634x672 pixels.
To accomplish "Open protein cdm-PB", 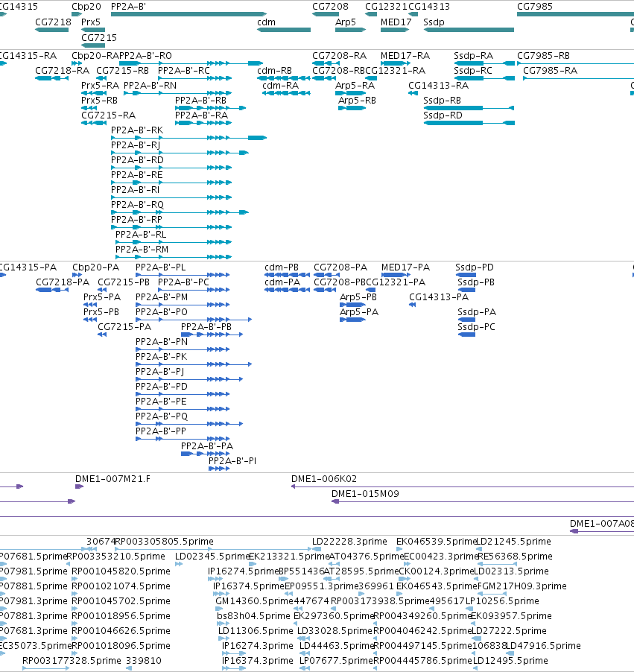I will (281, 267).
